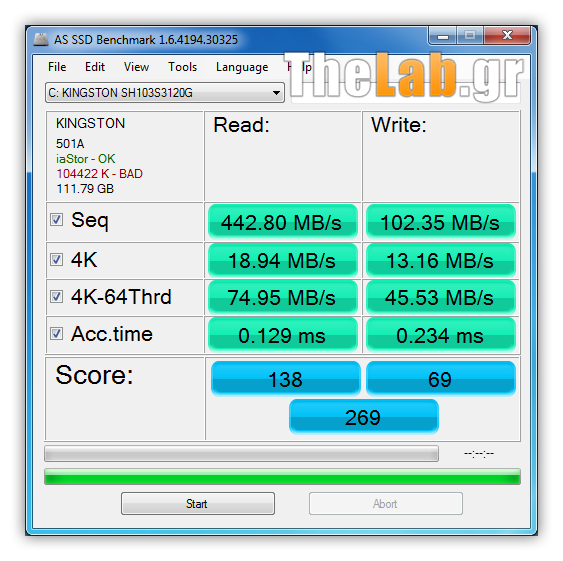Click the Abort button

coord(386,504)
